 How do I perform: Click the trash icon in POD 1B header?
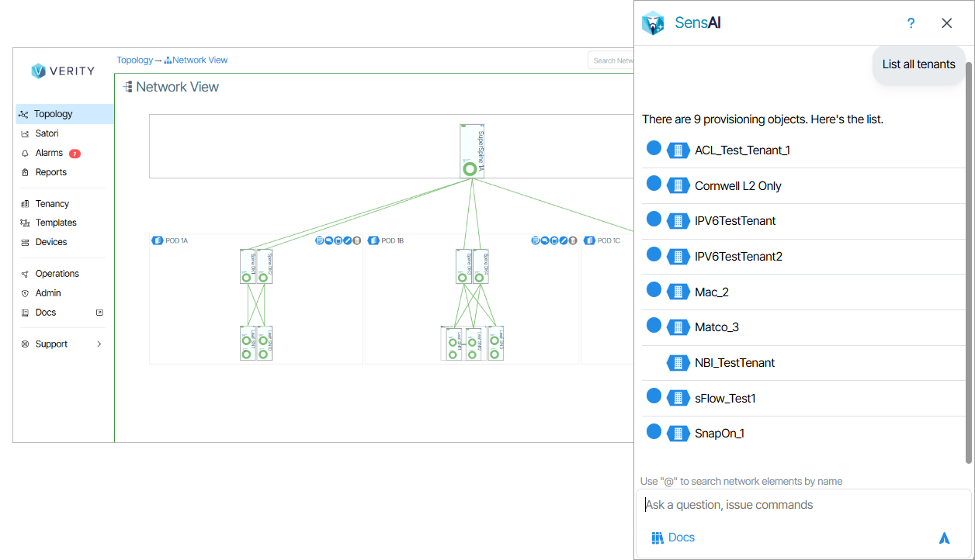point(573,241)
